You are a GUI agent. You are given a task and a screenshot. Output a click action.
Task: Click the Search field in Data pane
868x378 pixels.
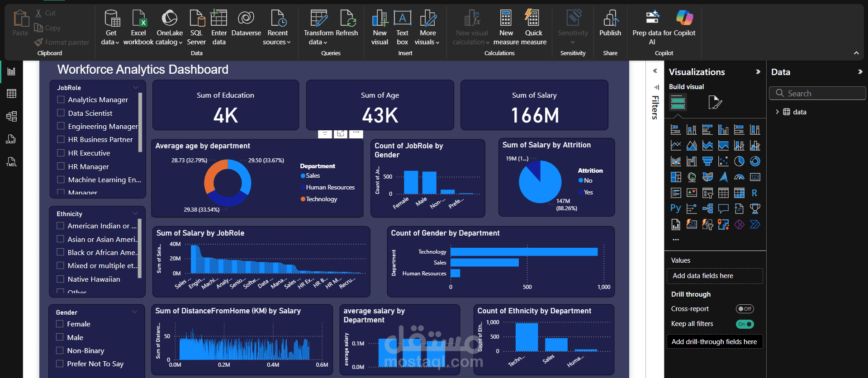click(821, 94)
